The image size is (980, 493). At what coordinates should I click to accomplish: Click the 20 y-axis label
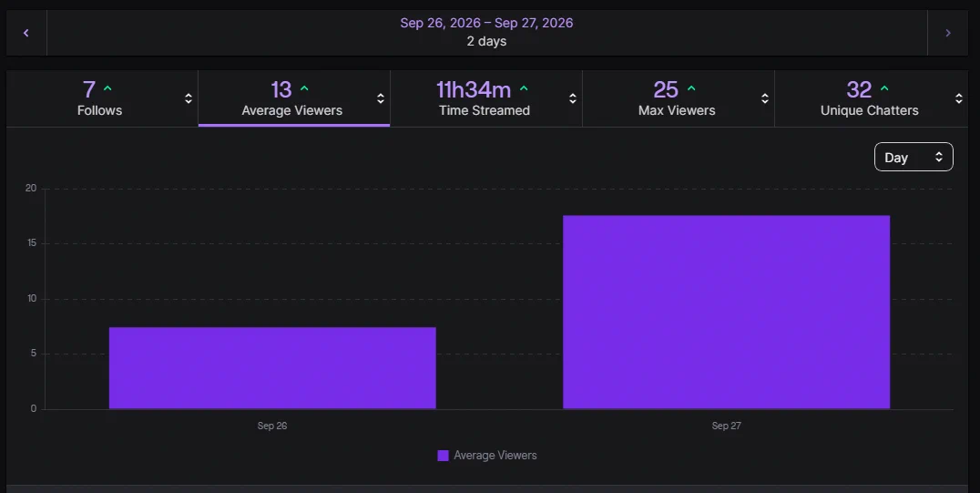31,189
